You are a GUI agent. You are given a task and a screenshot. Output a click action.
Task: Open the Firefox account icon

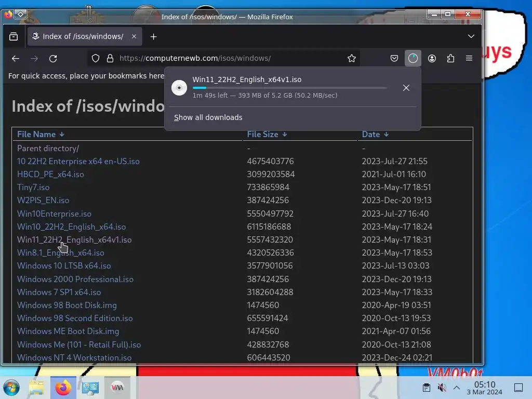[x=432, y=58]
